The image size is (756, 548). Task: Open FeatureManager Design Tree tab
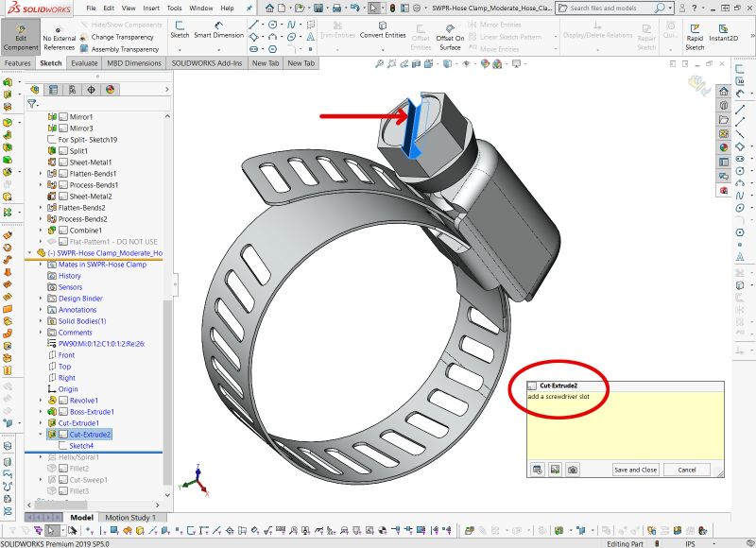(x=34, y=90)
